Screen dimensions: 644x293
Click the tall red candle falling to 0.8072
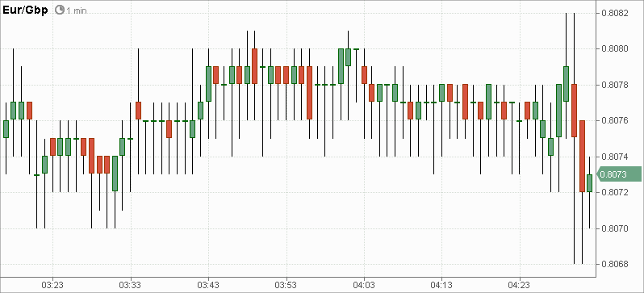[582, 156]
